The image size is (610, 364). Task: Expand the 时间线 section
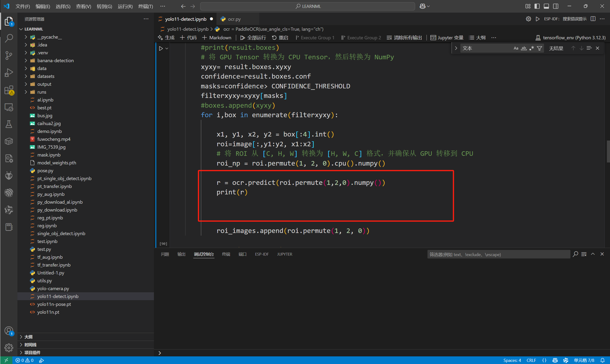30,345
